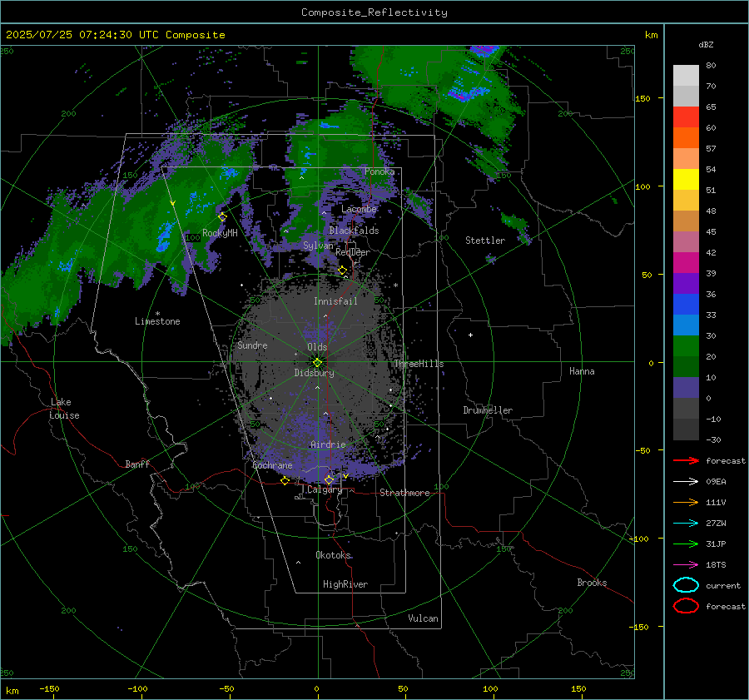Click the Vulcan label
This screenshot has width=749, height=700.
click(x=423, y=618)
